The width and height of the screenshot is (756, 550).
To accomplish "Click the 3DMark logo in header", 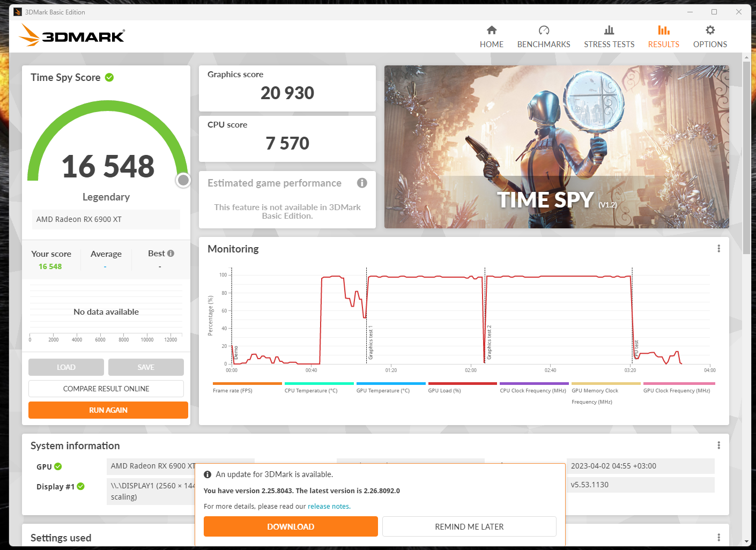I will (72, 35).
